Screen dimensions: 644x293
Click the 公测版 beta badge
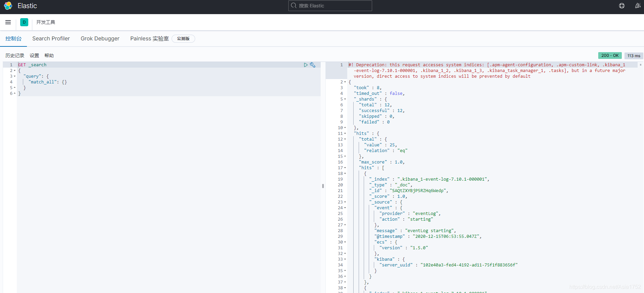click(x=183, y=39)
